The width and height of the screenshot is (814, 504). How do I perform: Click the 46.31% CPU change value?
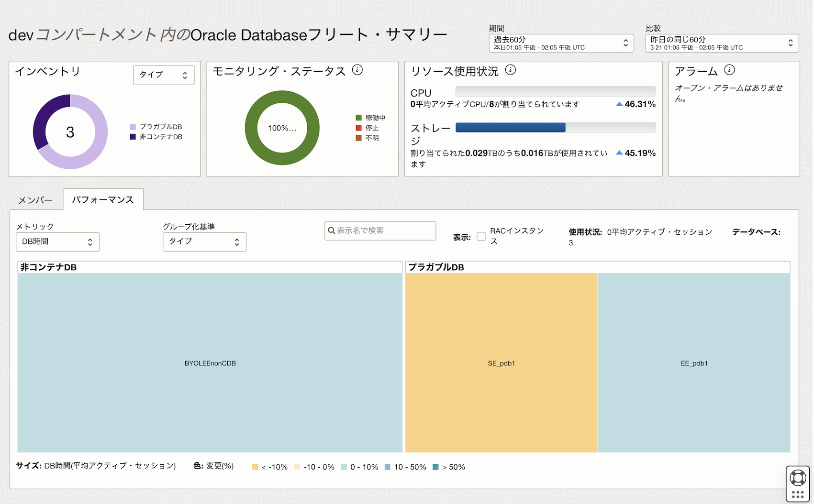coord(640,104)
